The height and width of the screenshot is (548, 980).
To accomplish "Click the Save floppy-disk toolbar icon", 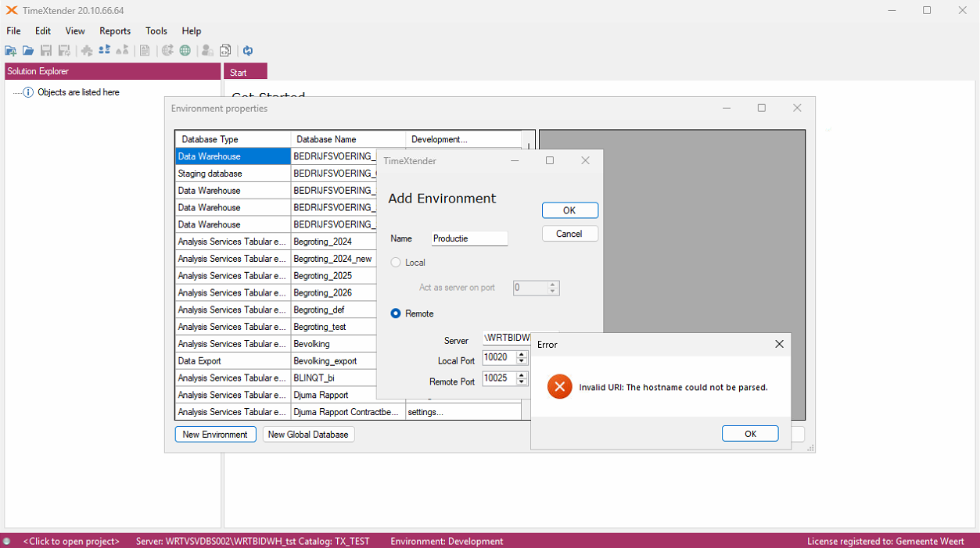I will (x=46, y=51).
